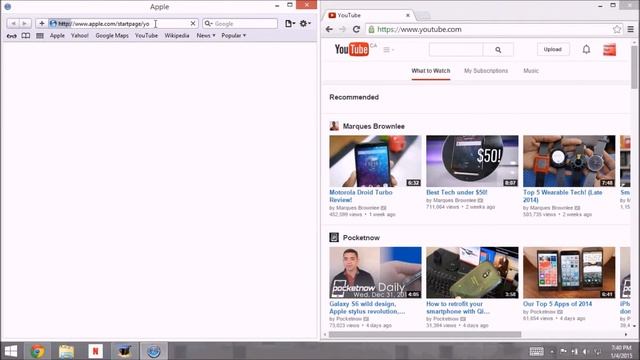Screen dimensions: 640x360
Task: Go back in Safari
Action: (13, 24)
